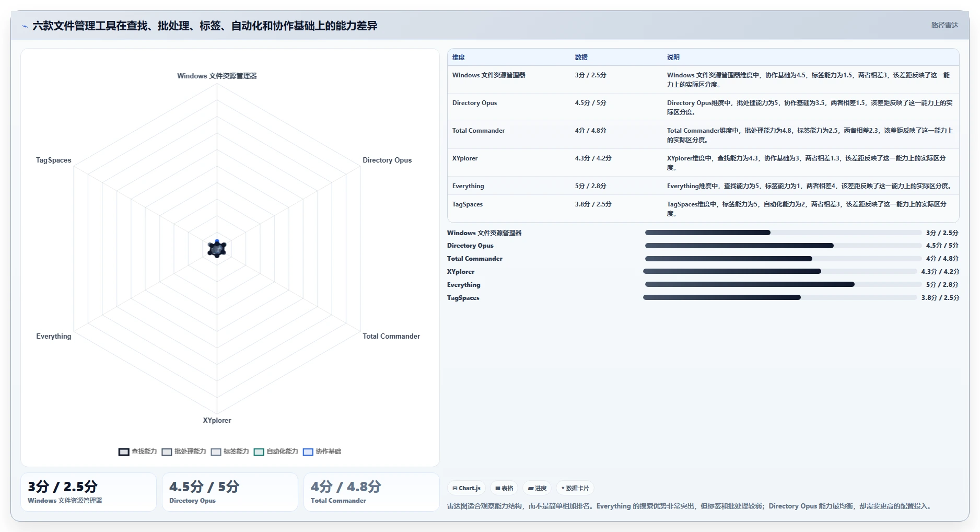Click the TagSpaces radar axis label
Image resolution: width=980 pixels, height=532 pixels.
point(53,160)
